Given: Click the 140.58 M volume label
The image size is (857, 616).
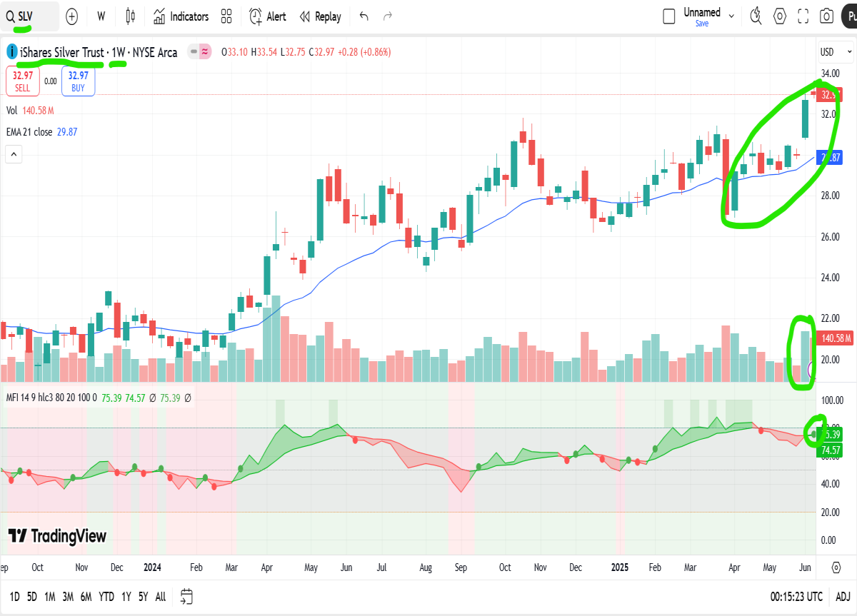Looking at the screenshot, I should click(x=834, y=338).
